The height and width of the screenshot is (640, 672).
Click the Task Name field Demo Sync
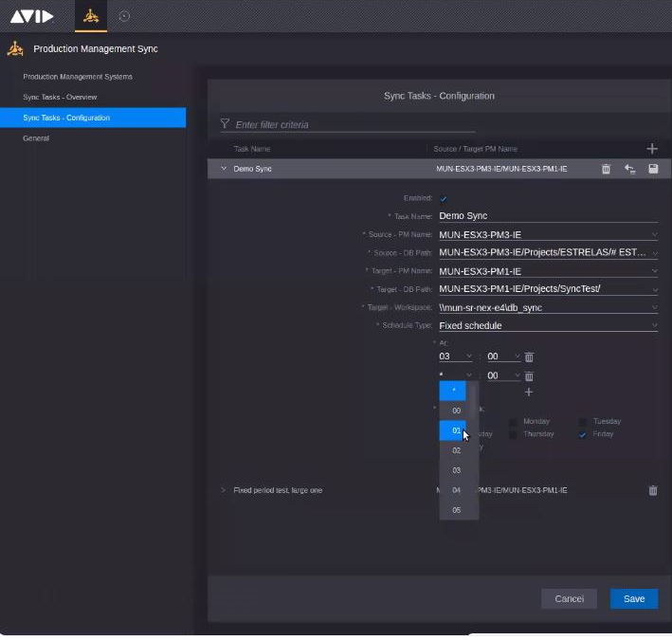[x=548, y=216]
